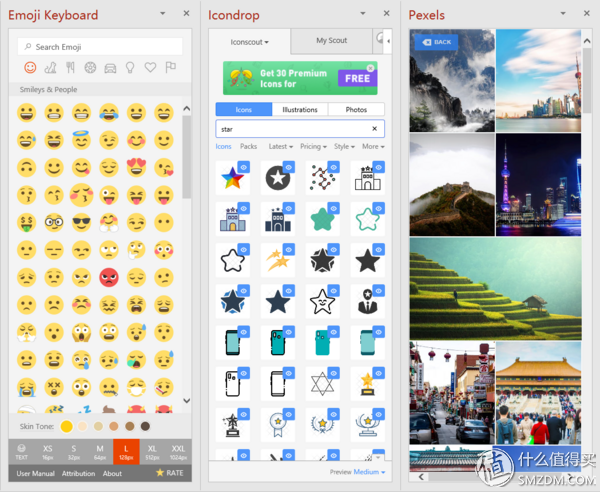Select the Food & Drink emoji category icon
600x492 pixels.
70,68
